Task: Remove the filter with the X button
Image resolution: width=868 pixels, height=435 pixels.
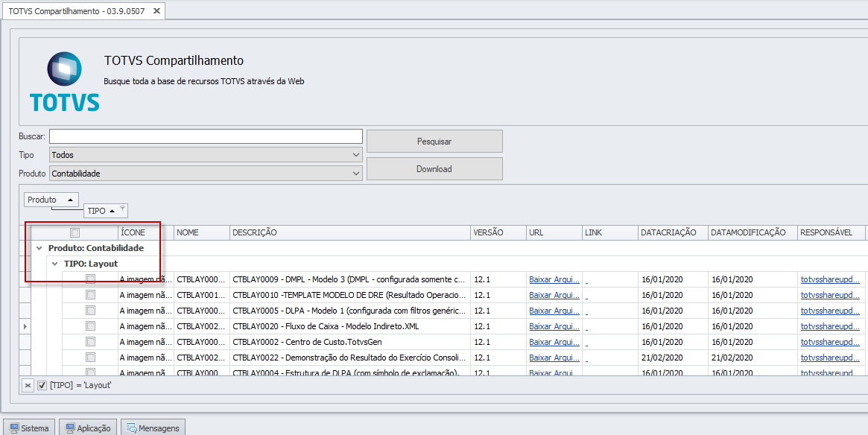Action: coord(28,385)
